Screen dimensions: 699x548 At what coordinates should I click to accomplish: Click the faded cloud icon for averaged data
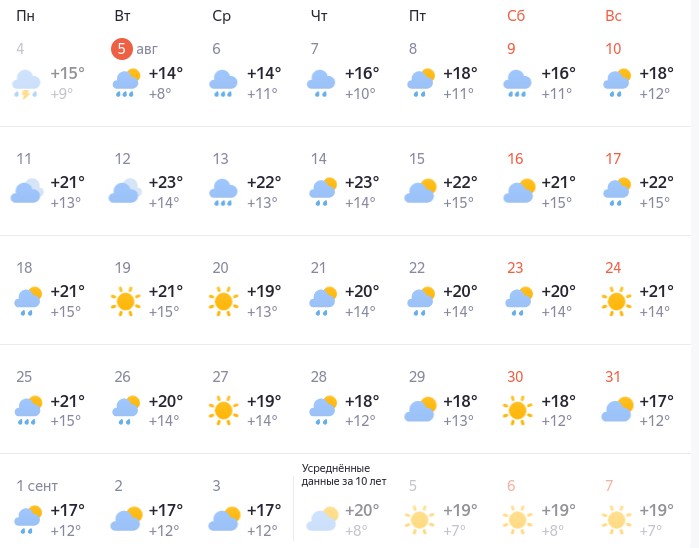pos(321,518)
